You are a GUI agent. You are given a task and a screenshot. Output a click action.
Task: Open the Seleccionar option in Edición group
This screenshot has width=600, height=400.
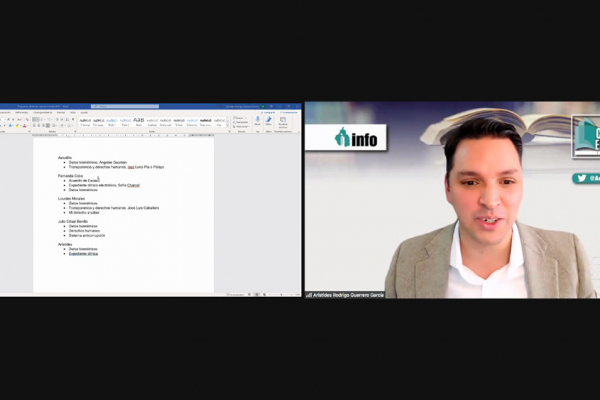coord(241,126)
